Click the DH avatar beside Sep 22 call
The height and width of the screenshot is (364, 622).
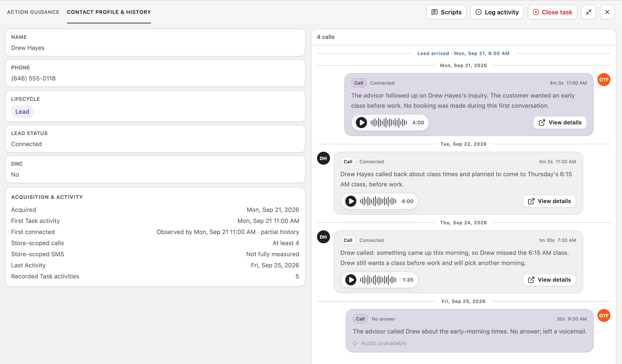coord(323,158)
